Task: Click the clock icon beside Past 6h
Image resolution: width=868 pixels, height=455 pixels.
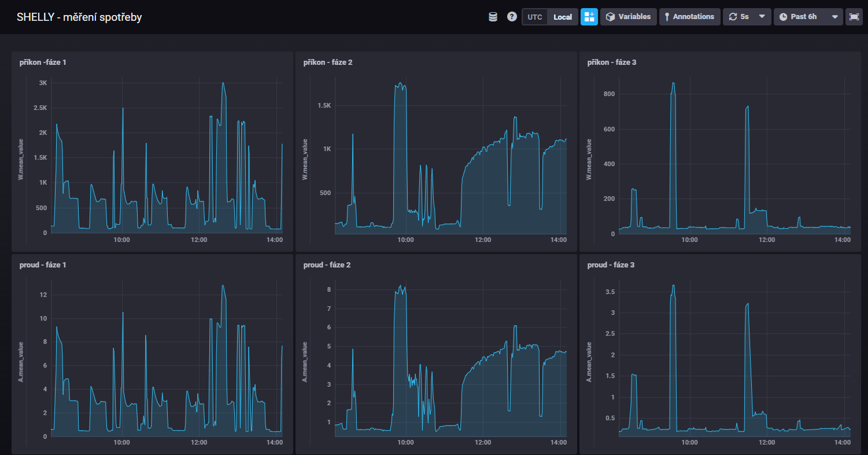Action: 783,17
